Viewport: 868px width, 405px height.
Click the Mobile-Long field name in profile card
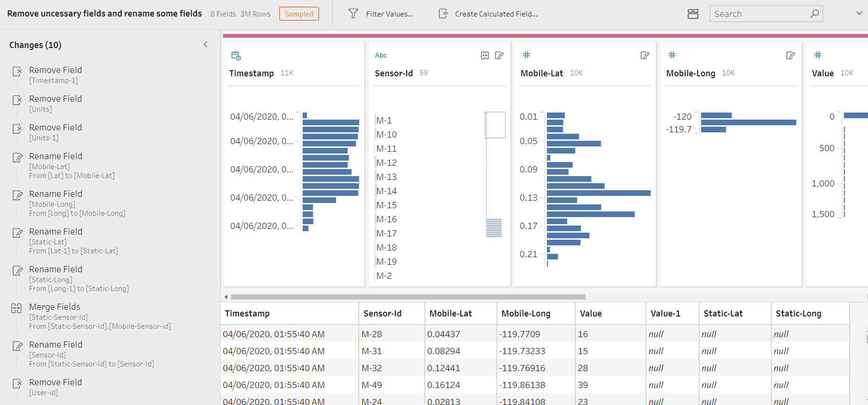click(x=691, y=73)
